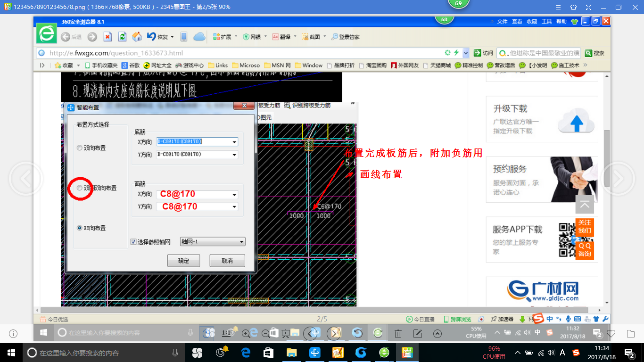This screenshot has height=362, width=644.
Task: Zoom out using the viewer magnifier minus
Action: click(x=265, y=333)
